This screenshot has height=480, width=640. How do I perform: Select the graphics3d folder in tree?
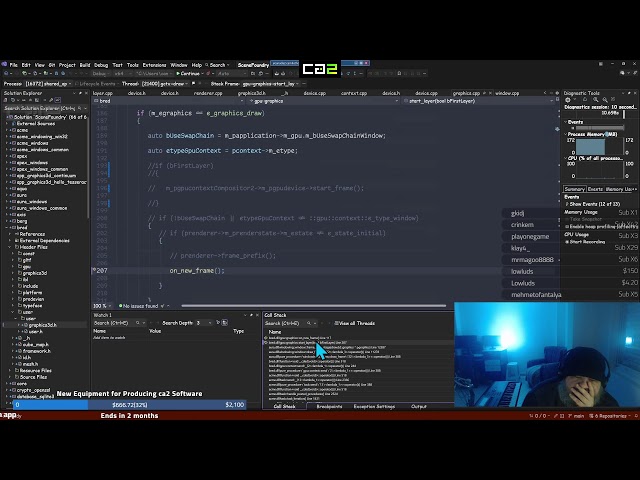(34, 273)
